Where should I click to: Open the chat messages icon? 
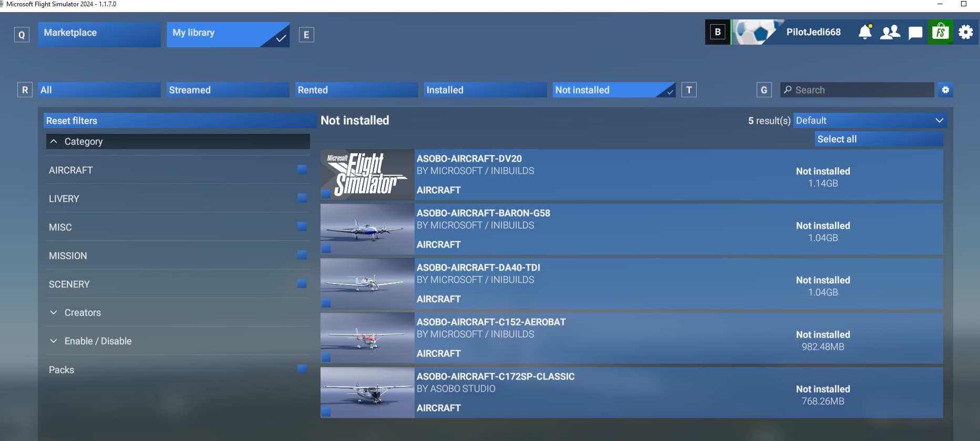(915, 33)
